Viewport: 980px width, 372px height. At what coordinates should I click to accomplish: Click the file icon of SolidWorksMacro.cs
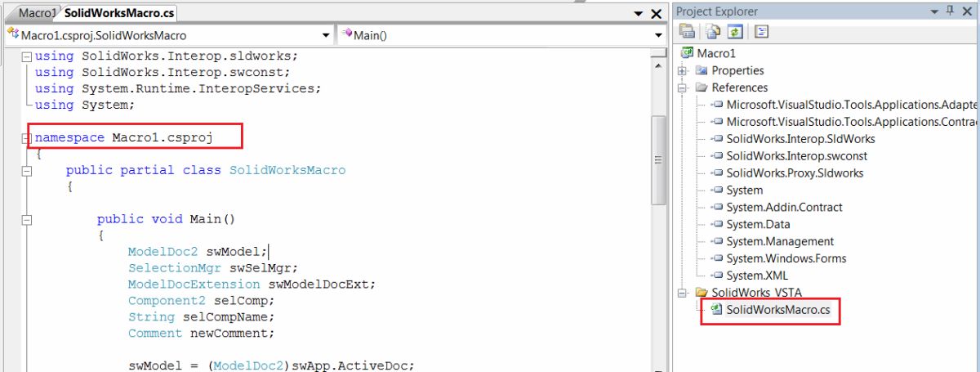(x=716, y=309)
